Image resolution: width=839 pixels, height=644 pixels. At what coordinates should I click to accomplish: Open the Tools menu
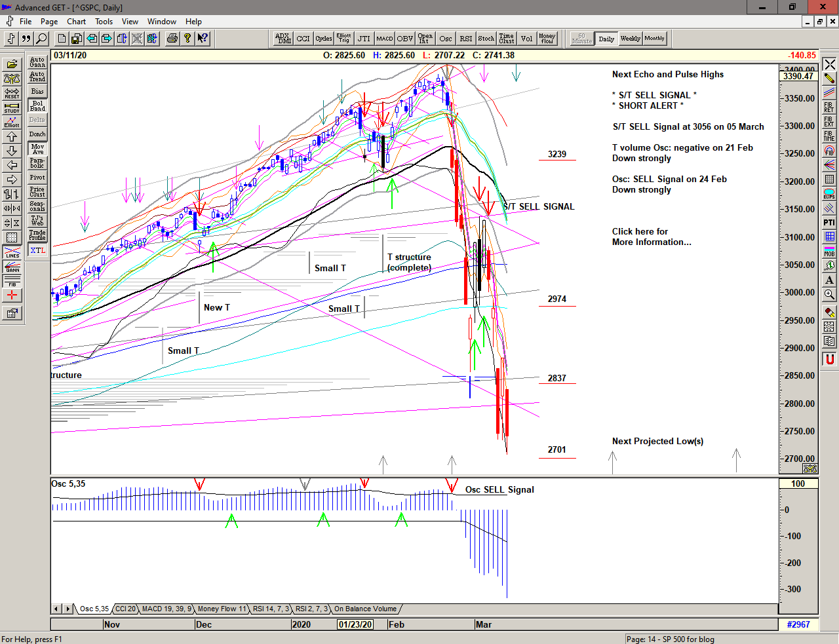coord(104,22)
